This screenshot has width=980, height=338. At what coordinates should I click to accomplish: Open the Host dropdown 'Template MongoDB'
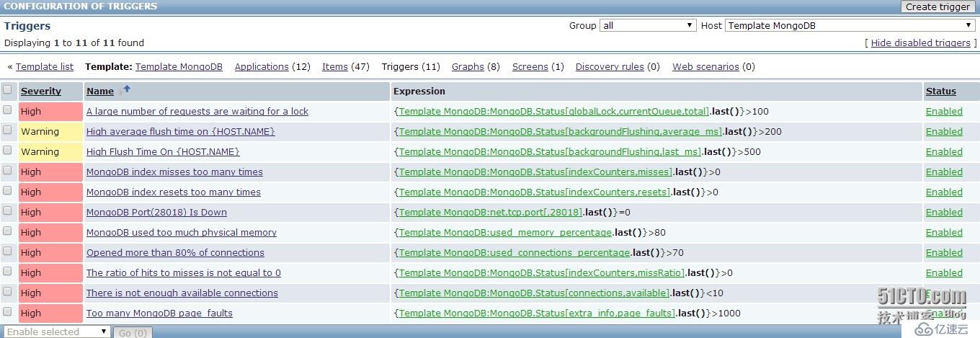point(850,25)
